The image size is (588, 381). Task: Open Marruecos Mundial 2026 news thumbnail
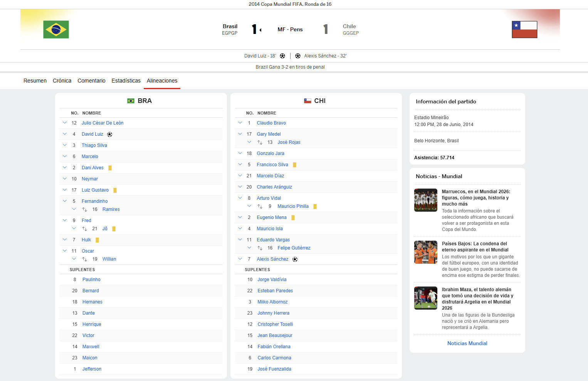(426, 200)
